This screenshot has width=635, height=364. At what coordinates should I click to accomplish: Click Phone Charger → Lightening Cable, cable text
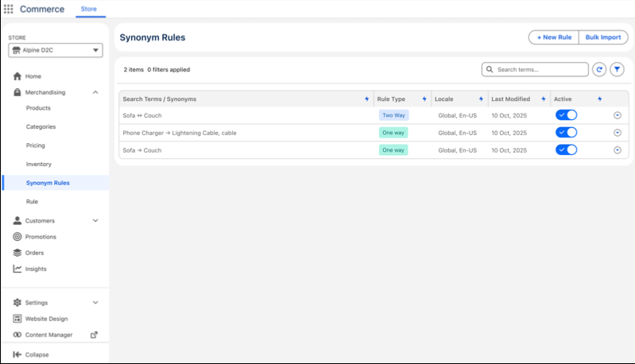(x=180, y=133)
